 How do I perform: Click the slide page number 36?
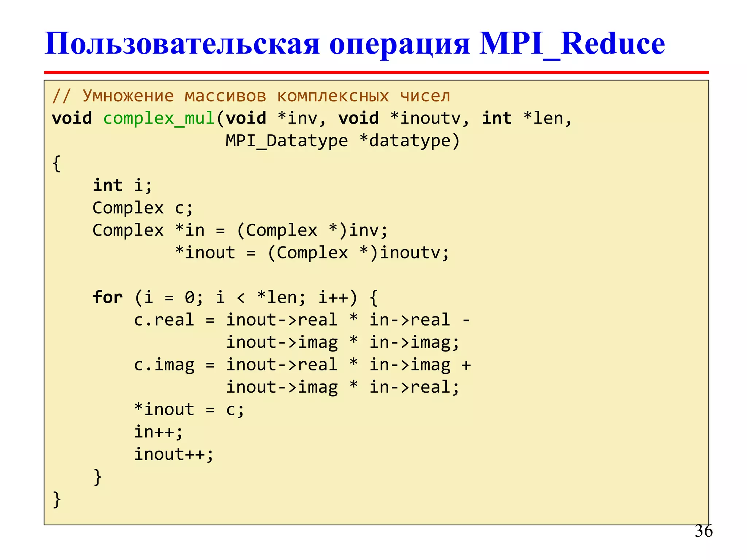click(x=703, y=531)
